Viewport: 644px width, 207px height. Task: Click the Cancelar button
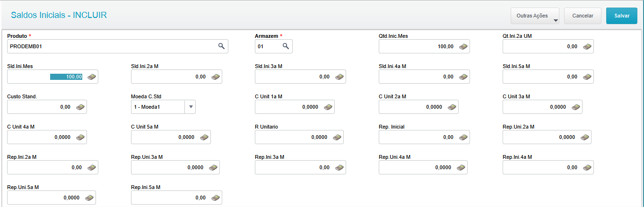[583, 16]
